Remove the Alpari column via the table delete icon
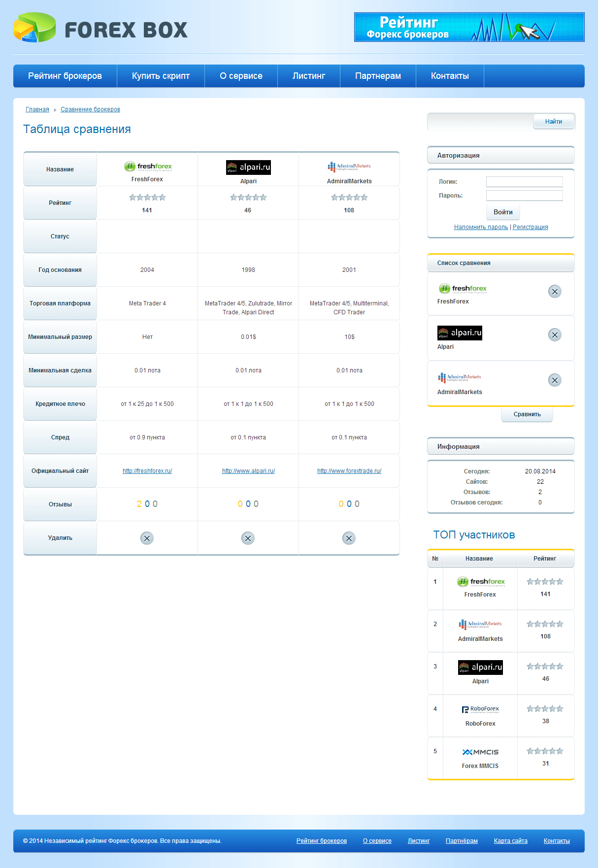Image resolution: width=598 pixels, height=868 pixels. click(248, 538)
